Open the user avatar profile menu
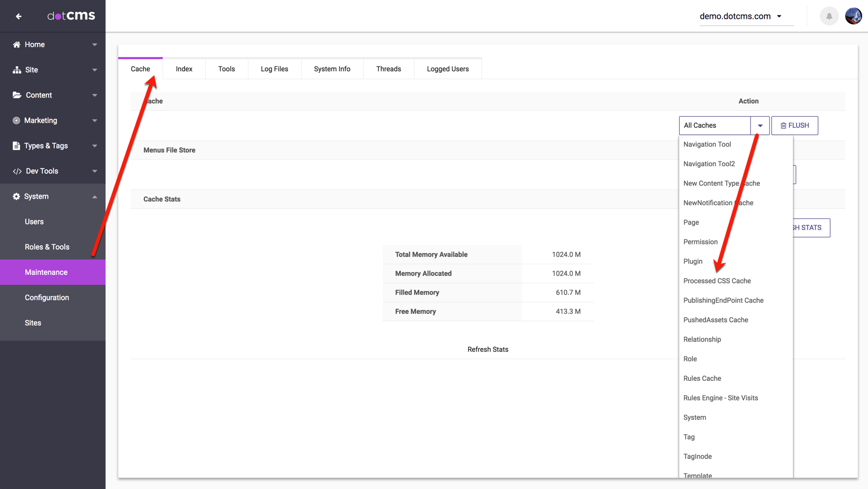This screenshot has width=868, height=489. click(x=853, y=16)
